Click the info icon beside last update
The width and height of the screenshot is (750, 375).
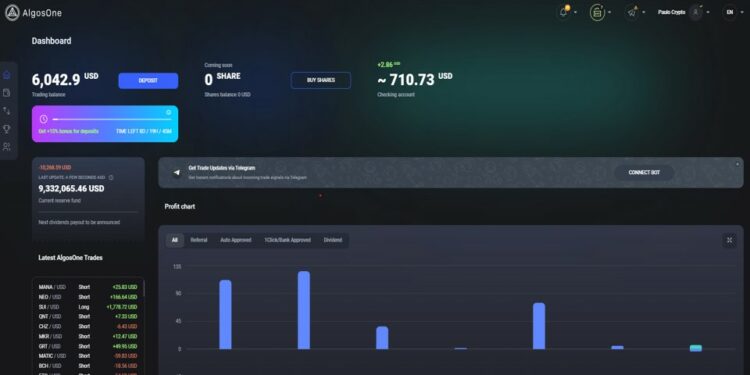[111, 177]
